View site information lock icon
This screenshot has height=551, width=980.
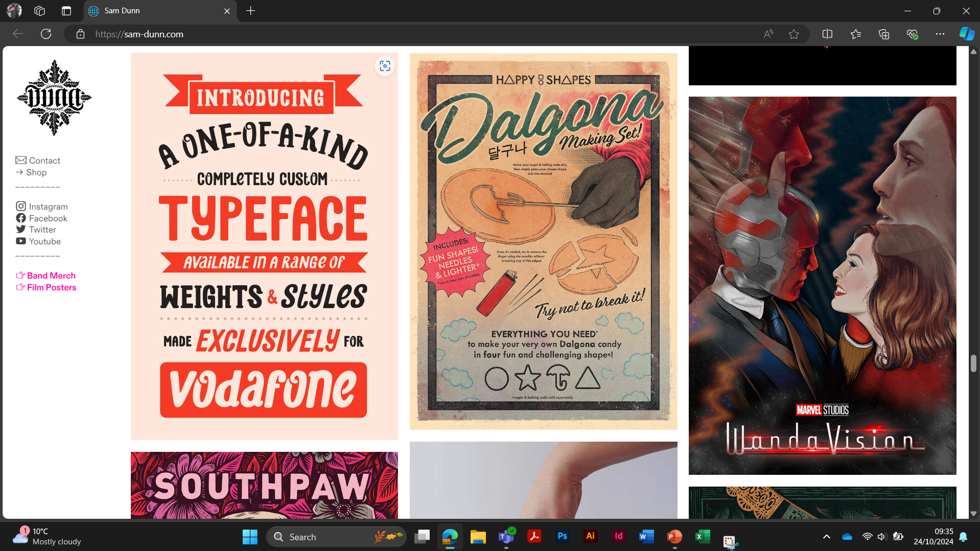click(80, 34)
